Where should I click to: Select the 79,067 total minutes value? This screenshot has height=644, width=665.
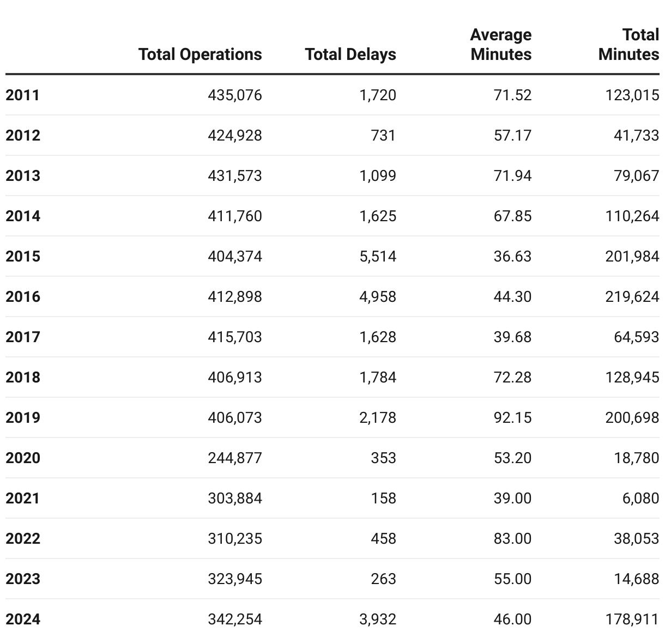636,176
